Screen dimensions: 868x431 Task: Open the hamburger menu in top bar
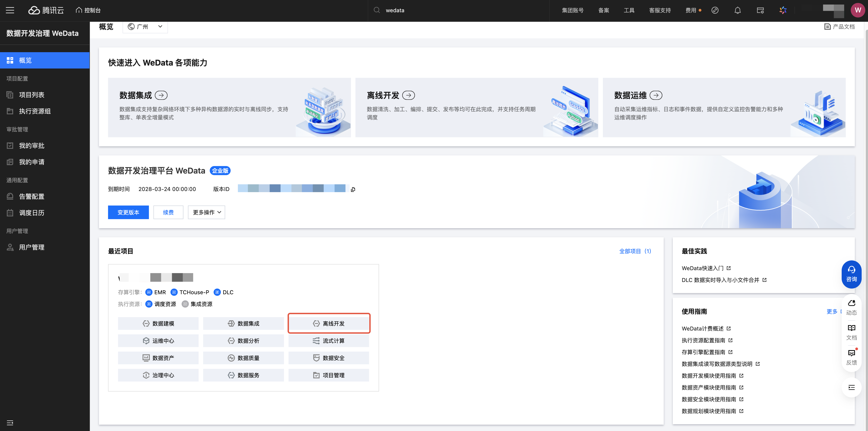click(x=10, y=10)
